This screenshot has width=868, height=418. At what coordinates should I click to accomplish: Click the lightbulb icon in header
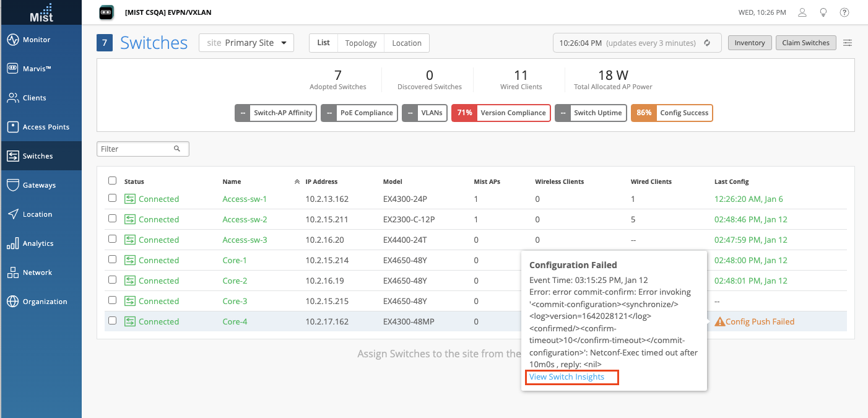823,12
